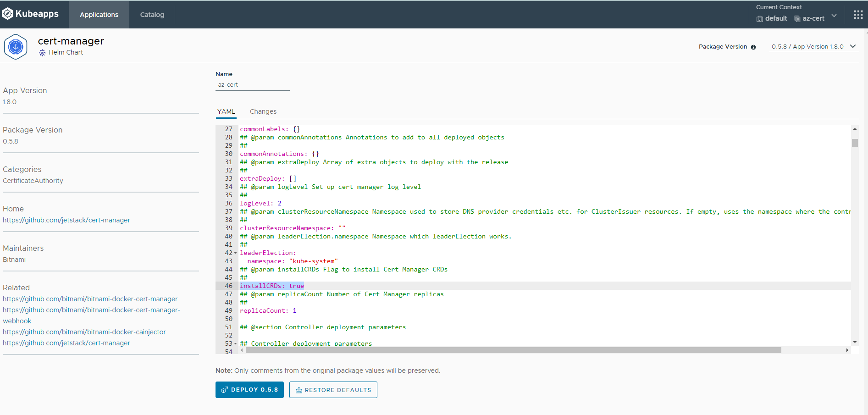
Task: Switch to the Changes tab
Action: click(263, 111)
